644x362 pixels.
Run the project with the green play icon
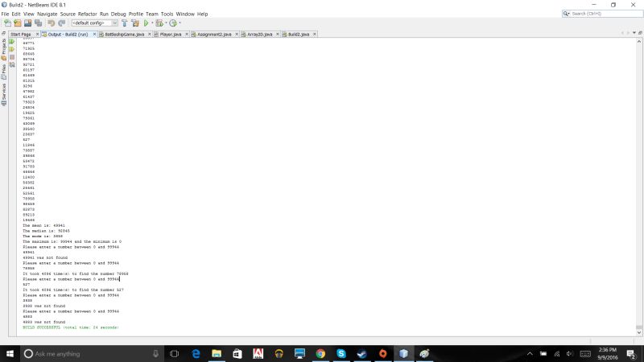point(146,23)
